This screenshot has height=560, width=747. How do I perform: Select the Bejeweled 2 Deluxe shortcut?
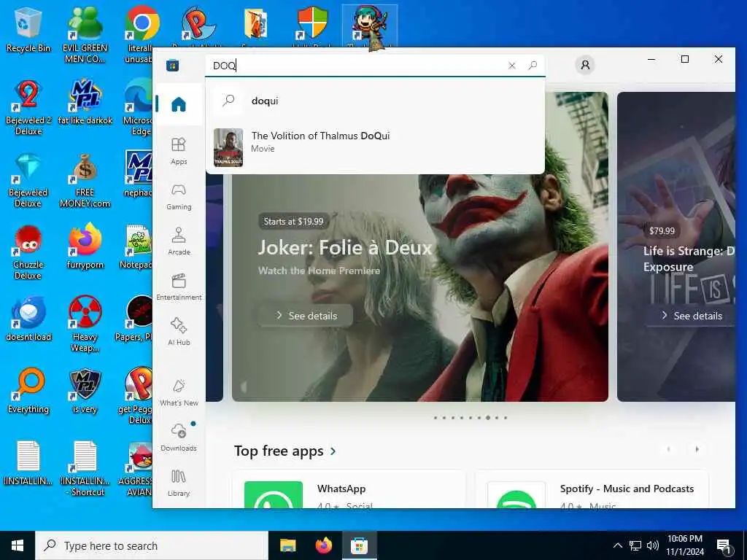click(x=28, y=108)
